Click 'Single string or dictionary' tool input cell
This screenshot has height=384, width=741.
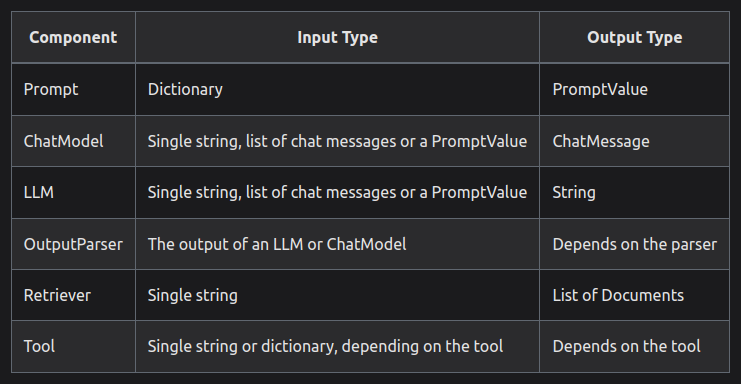[337, 346]
